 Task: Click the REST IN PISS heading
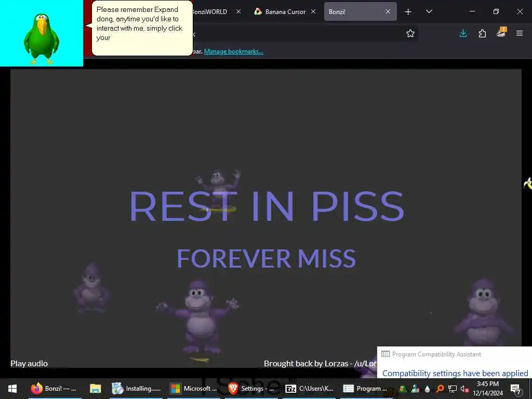point(267,206)
